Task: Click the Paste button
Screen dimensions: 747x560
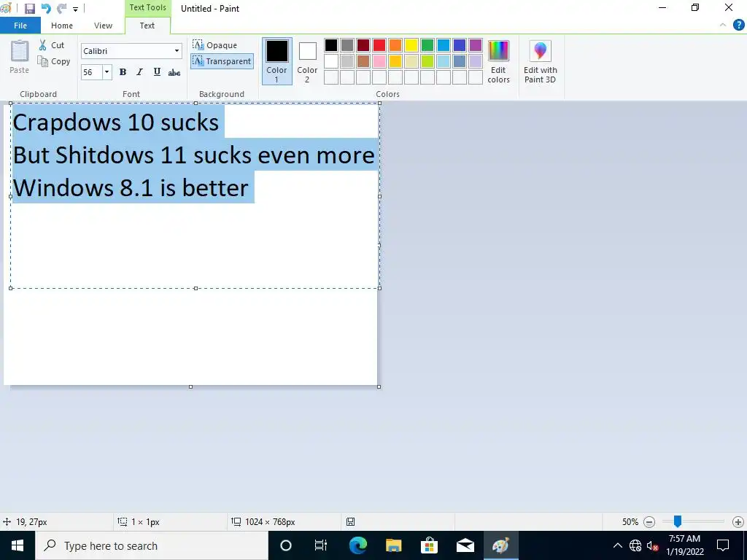Action: coord(20,57)
